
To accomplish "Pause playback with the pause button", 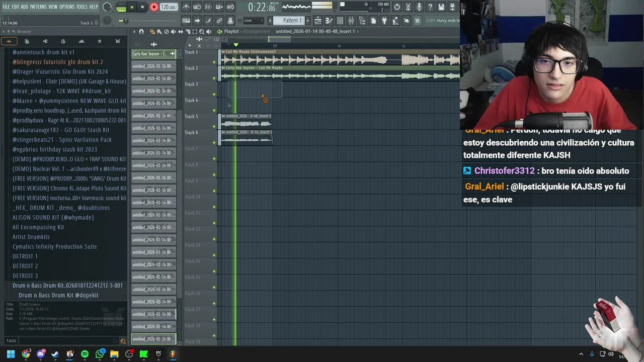I will 132,7.
